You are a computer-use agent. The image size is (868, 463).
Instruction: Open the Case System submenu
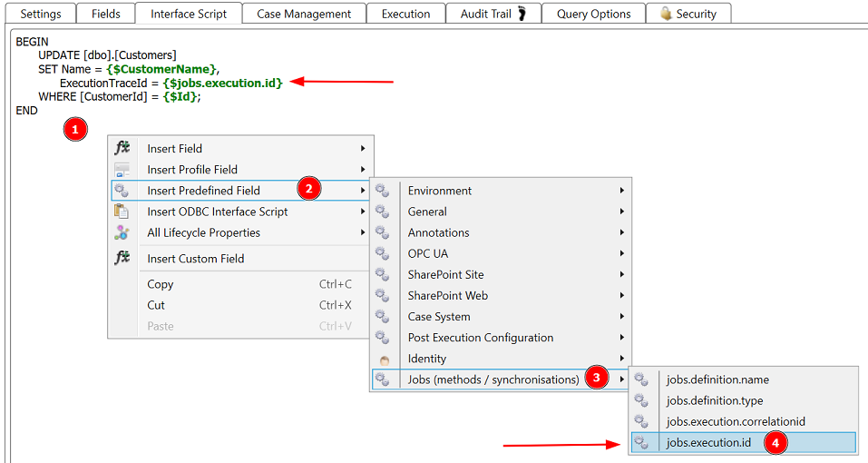point(501,317)
